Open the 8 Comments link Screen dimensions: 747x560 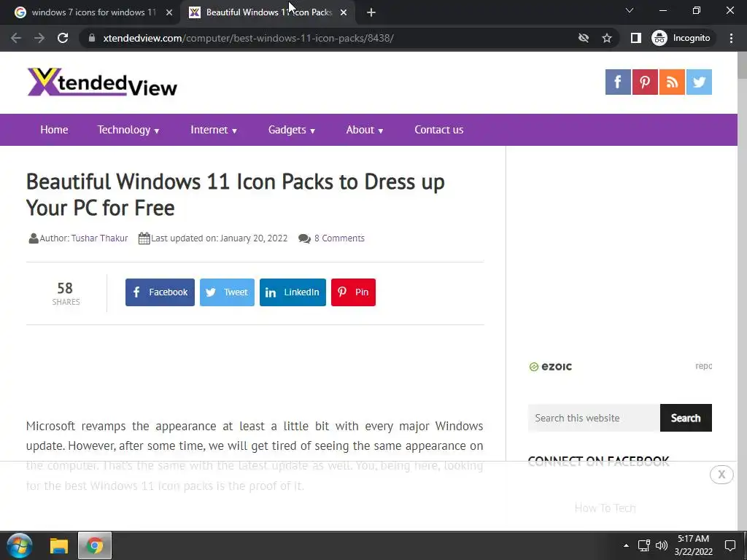click(x=339, y=238)
